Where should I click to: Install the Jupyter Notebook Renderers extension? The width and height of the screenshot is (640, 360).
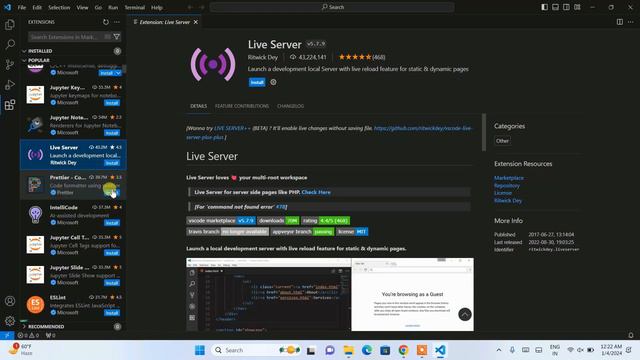point(112,133)
